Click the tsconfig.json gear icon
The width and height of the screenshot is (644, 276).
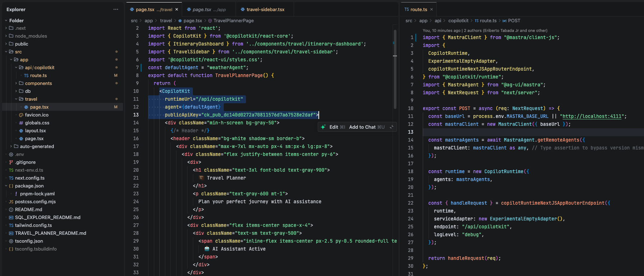11,241
